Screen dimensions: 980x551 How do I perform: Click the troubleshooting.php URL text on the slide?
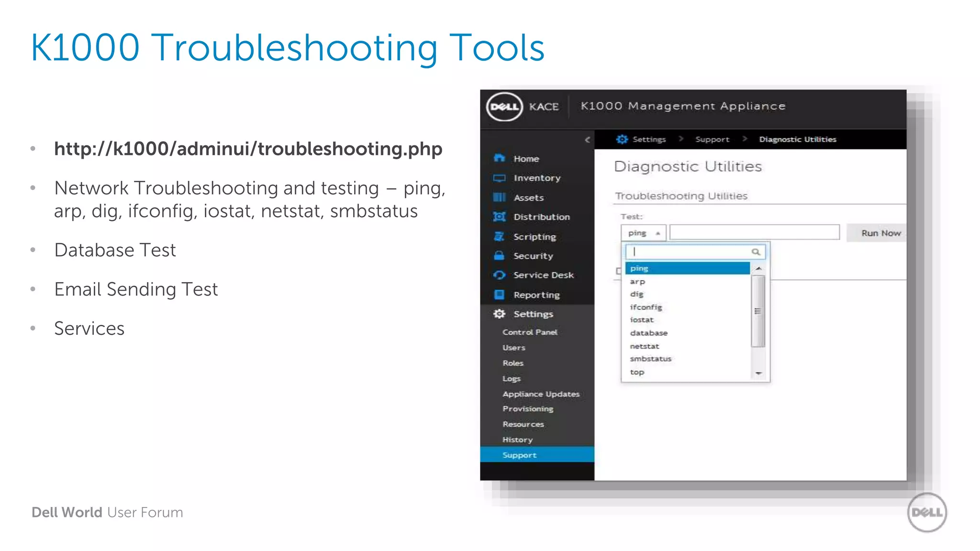pyautogui.click(x=248, y=149)
